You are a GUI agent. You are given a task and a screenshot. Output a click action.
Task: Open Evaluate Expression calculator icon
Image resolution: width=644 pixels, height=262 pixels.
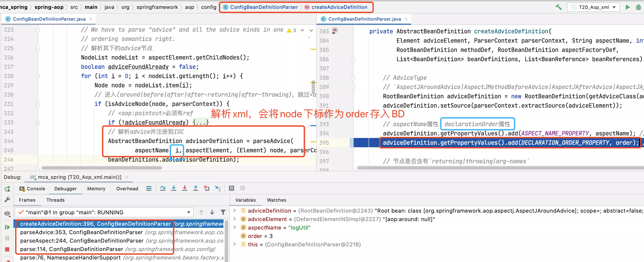232,188
